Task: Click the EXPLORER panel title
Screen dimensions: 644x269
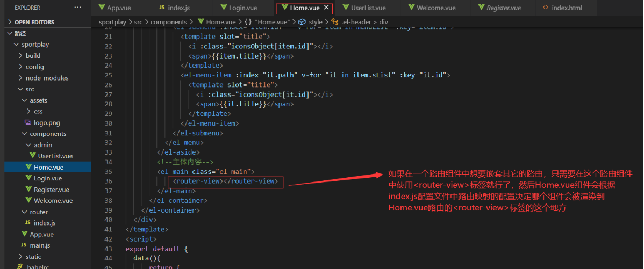Action: point(28,8)
